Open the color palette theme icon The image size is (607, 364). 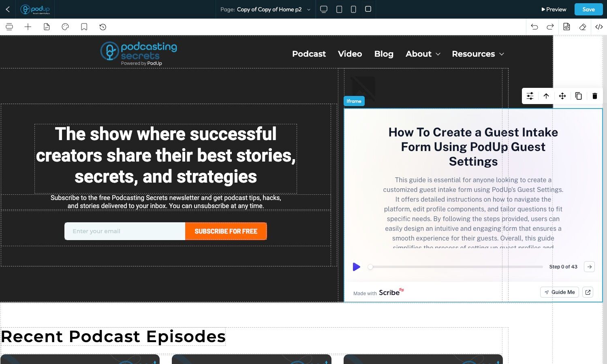click(x=65, y=27)
